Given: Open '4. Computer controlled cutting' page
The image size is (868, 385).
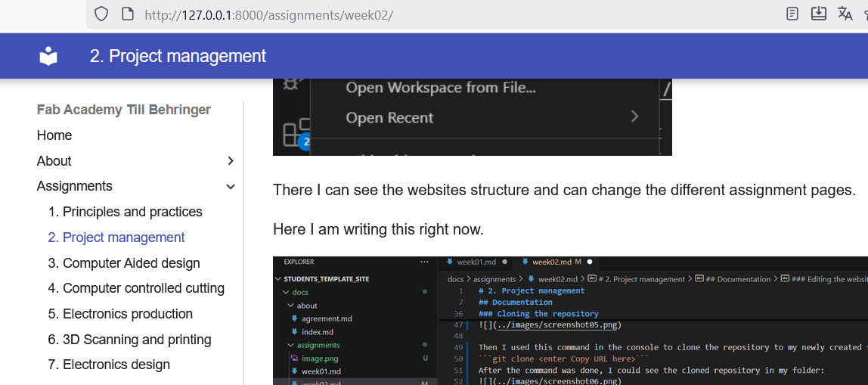Looking at the screenshot, I should (136, 288).
